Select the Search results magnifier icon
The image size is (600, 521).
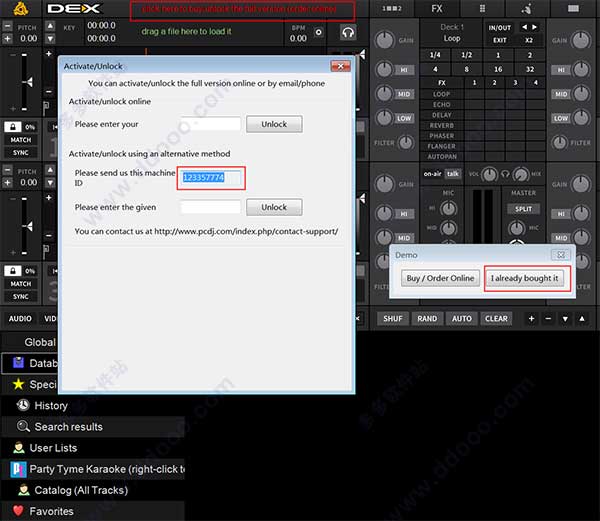pos(23,426)
